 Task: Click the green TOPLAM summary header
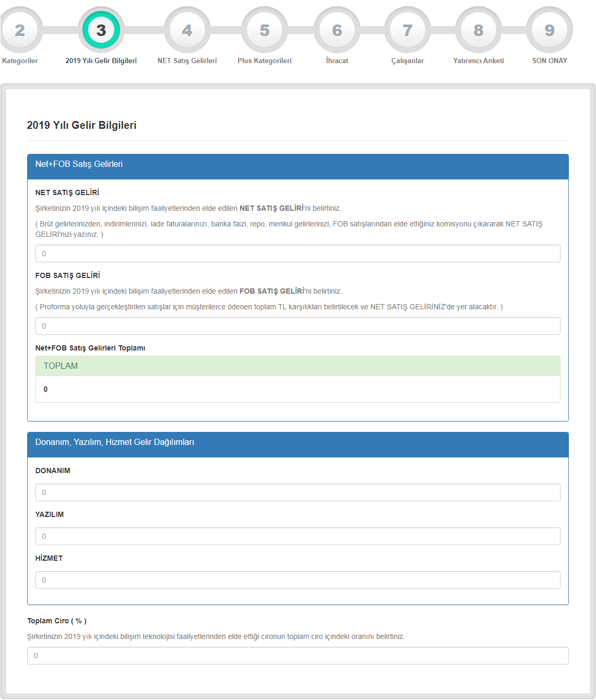click(x=297, y=366)
